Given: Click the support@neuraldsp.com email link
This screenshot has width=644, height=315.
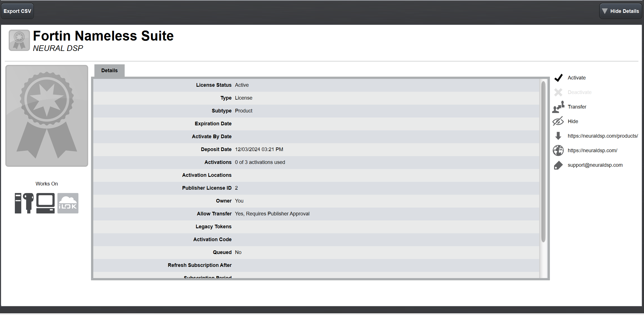Looking at the screenshot, I should click(x=595, y=165).
